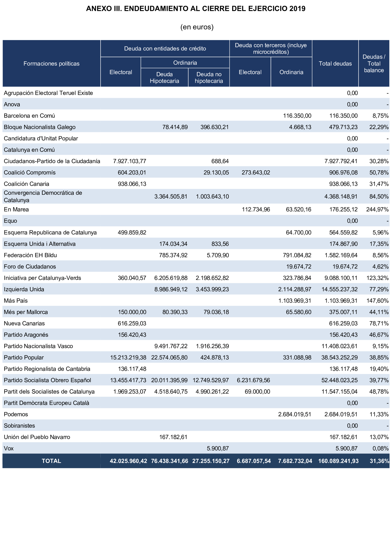Select 'Barcelona en Comú' row label
The height and width of the screenshot is (539, 392).
(29, 116)
